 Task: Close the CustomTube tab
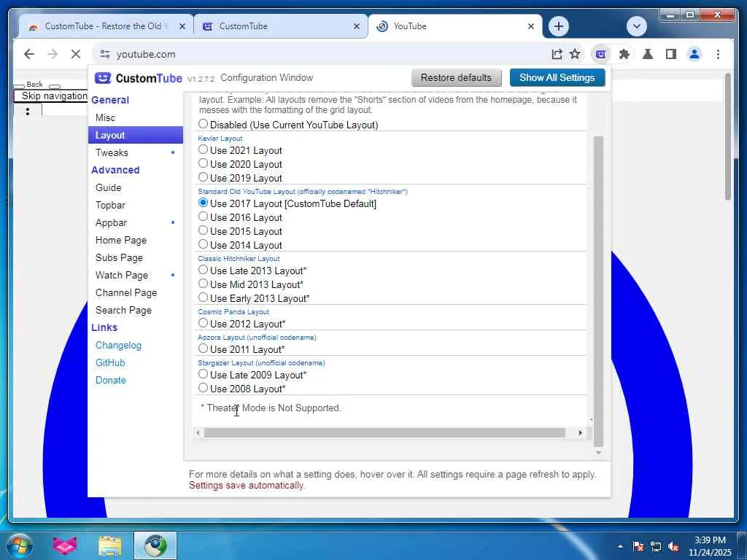[x=356, y=26]
